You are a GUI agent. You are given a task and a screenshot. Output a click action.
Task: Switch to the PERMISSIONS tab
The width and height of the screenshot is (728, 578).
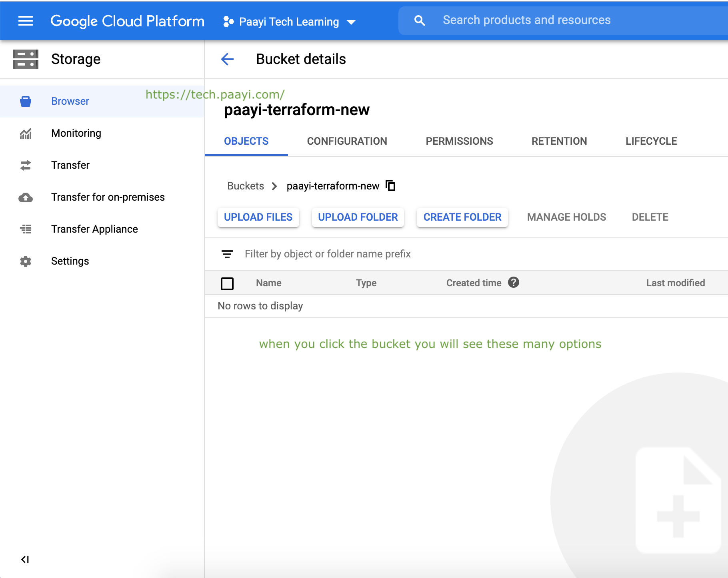point(459,141)
